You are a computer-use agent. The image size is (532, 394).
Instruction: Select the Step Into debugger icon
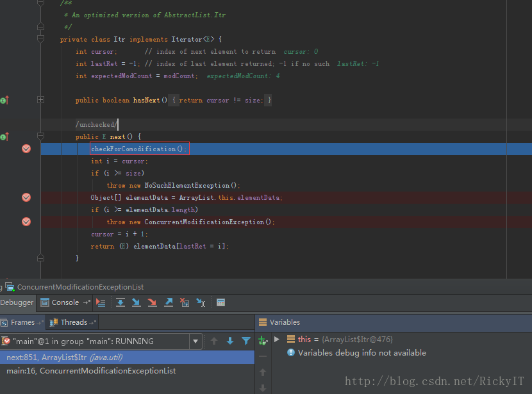tap(135, 302)
